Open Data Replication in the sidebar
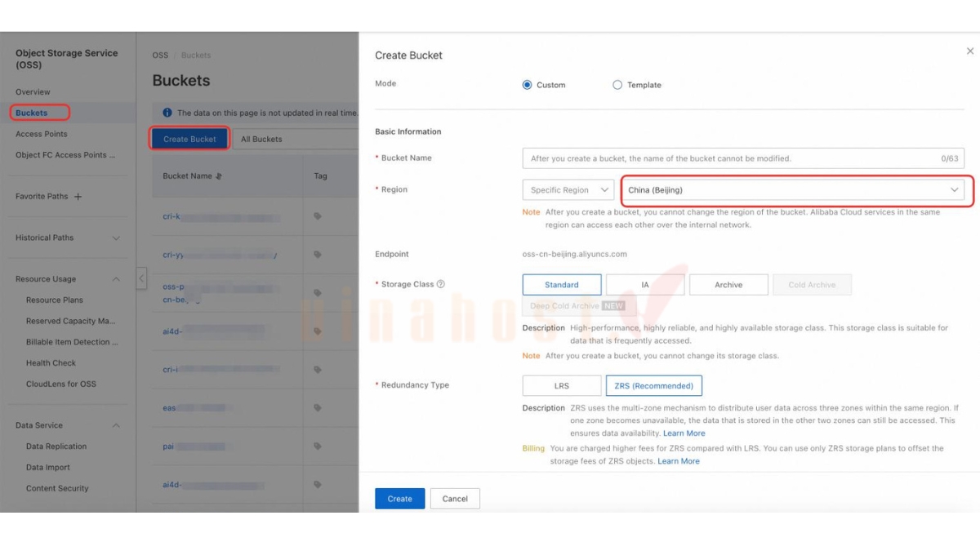The height and width of the screenshot is (551, 980). (x=56, y=447)
